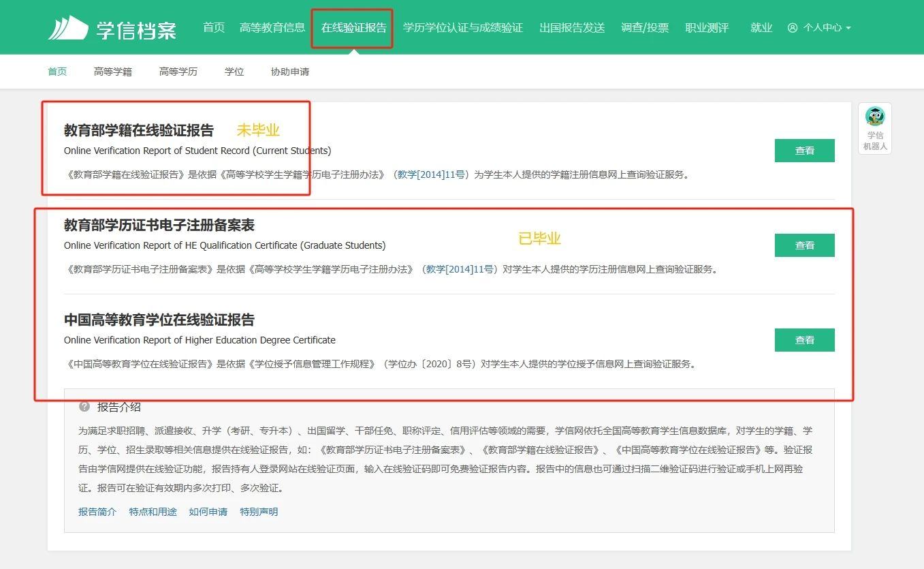Open 就业 menu item
The width and height of the screenshot is (924, 569).
[x=761, y=28]
